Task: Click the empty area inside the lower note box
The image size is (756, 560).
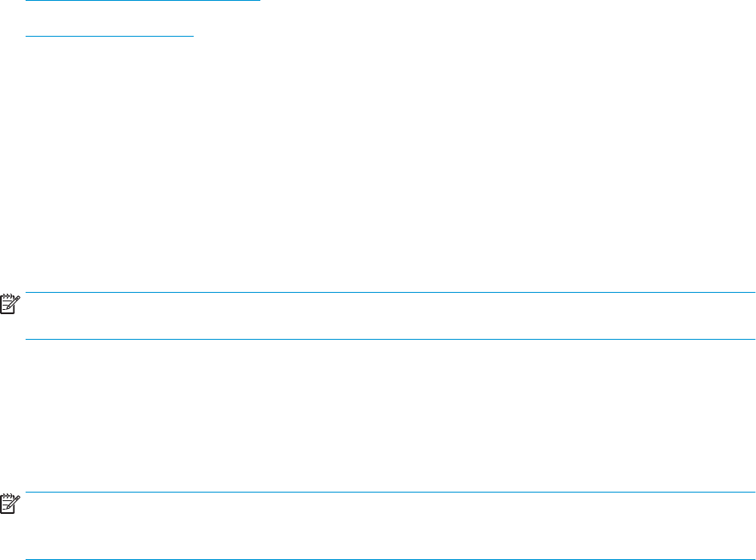Action: coord(390,526)
